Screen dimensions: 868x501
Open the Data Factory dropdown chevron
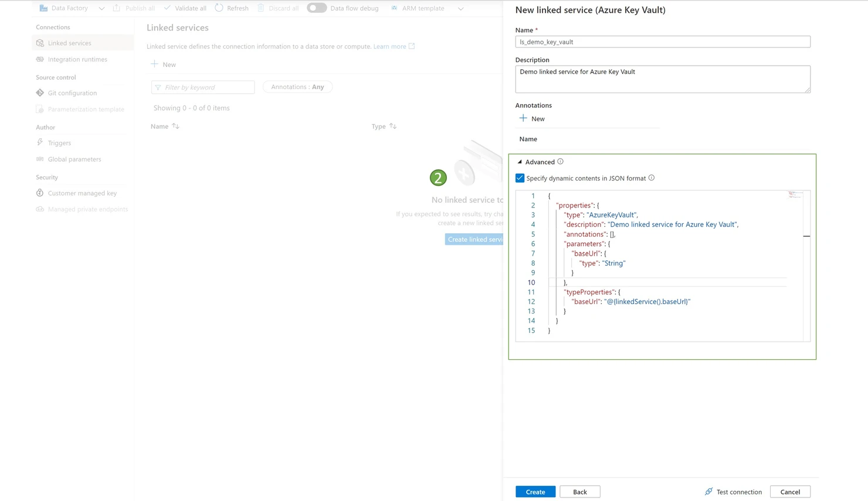coord(101,9)
